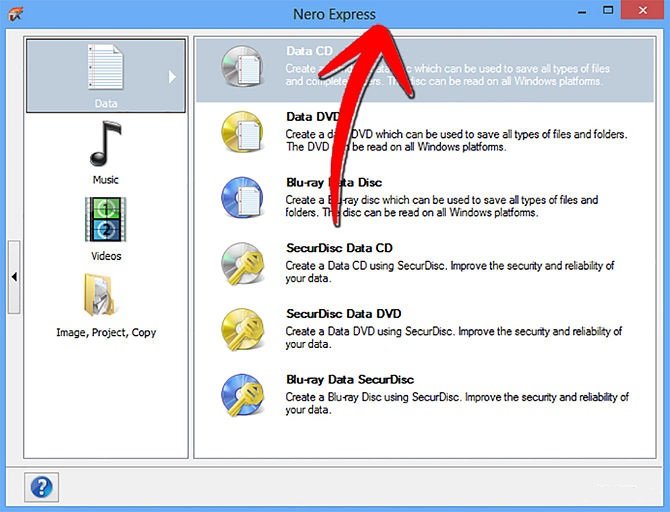Open help with the question mark button
Image resolution: width=670 pixels, height=512 pixels.
pyautogui.click(x=41, y=487)
